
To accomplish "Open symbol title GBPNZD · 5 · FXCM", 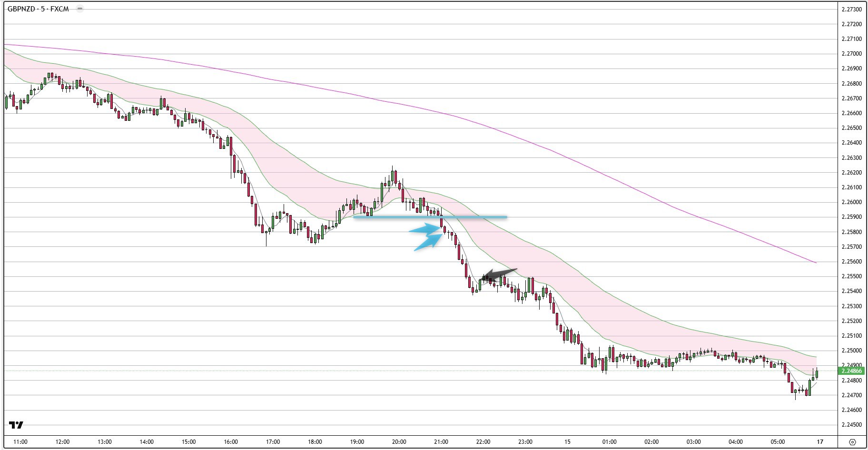I will pyautogui.click(x=38, y=9).
